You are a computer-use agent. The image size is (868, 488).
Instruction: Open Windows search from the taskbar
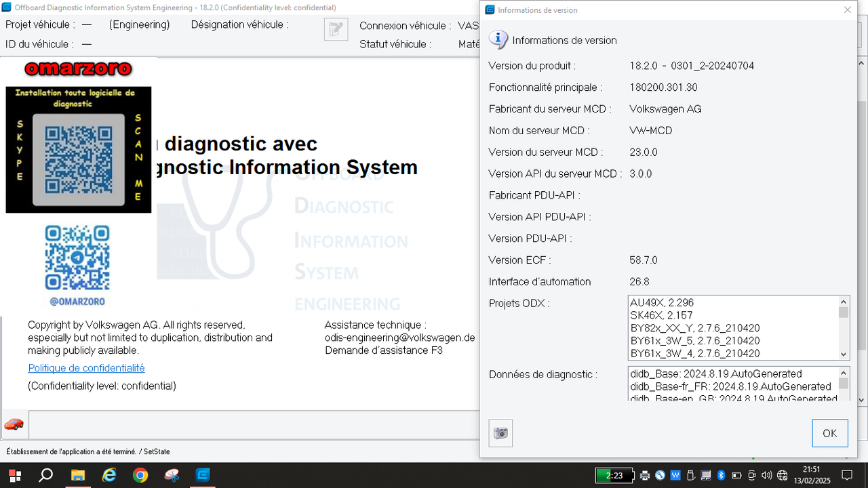click(x=45, y=475)
